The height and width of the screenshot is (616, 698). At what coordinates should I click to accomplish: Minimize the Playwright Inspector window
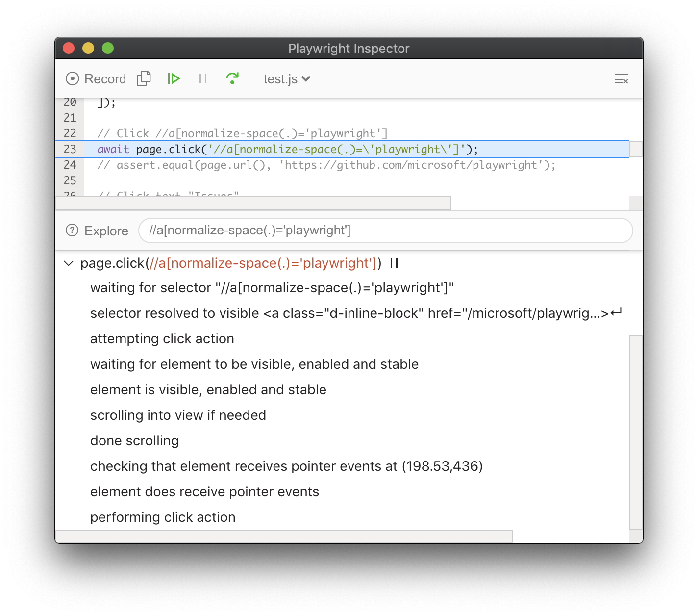[x=88, y=48]
